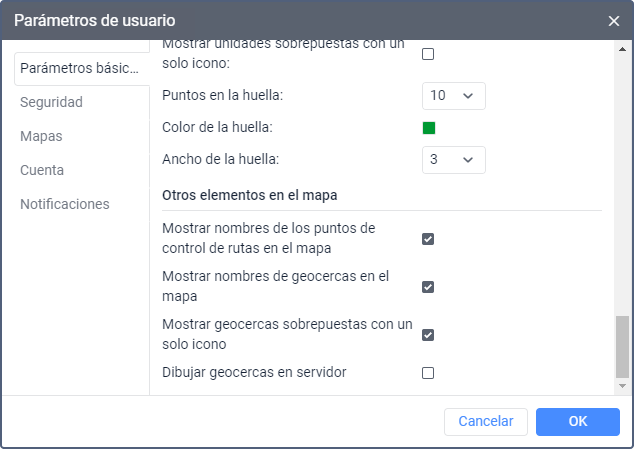Click the vertical scrollbar thumb
The image size is (634, 449).
tap(622, 345)
